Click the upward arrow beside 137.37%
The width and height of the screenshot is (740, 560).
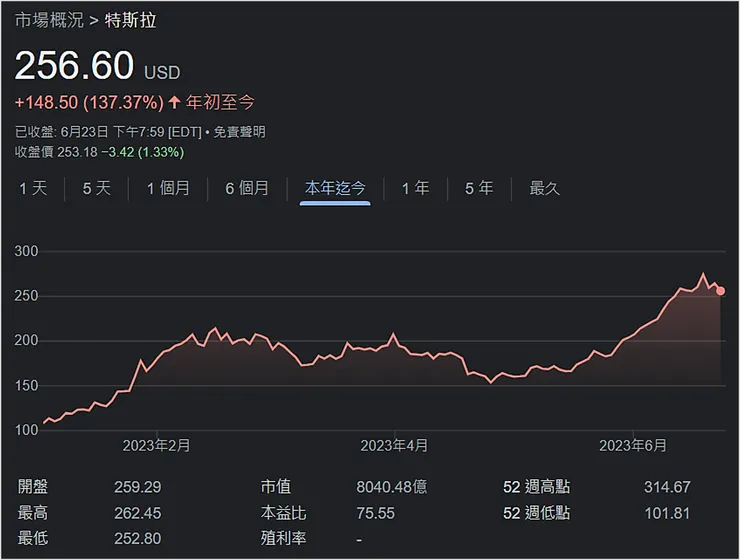[x=175, y=102]
